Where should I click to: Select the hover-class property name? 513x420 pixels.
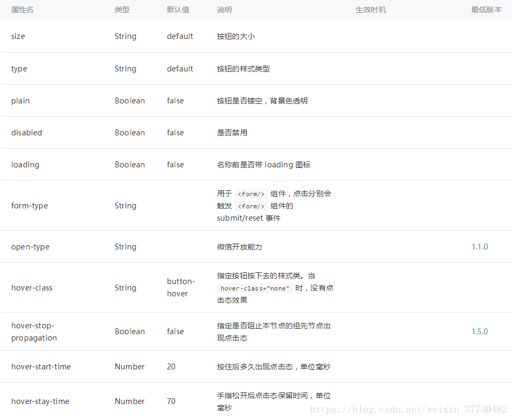[31, 287]
